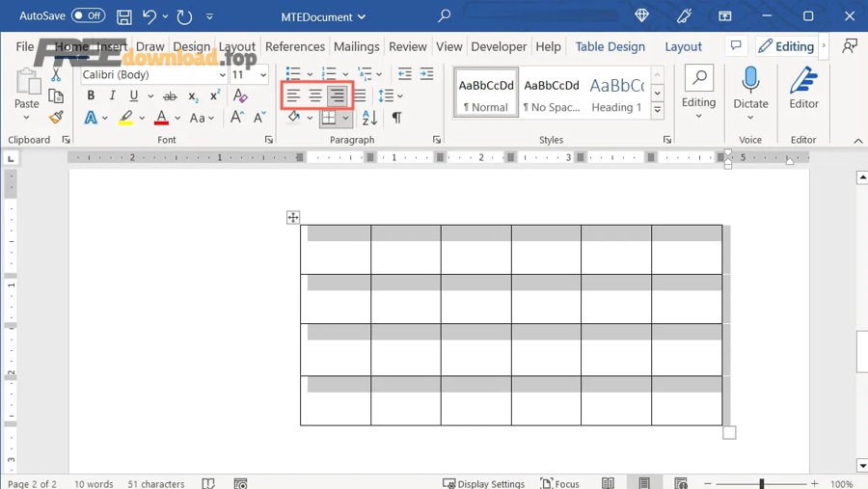The height and width of the screenshot is (489, 868).
Task: Click the table move handle
Action: coord(293,217)
